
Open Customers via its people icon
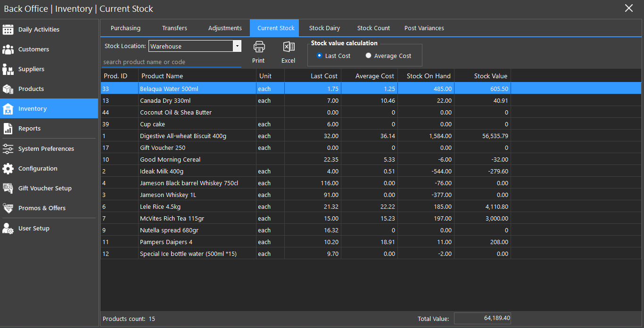coord(8,49)
